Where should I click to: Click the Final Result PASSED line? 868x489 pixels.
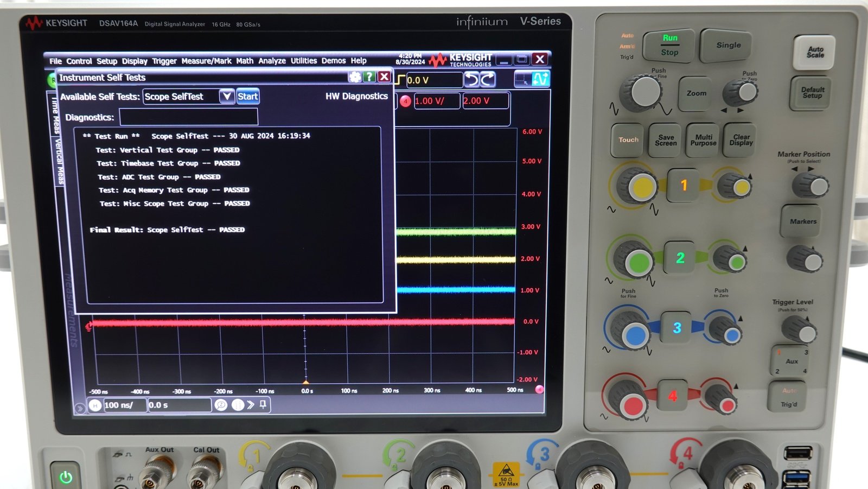tap(167, 230)
